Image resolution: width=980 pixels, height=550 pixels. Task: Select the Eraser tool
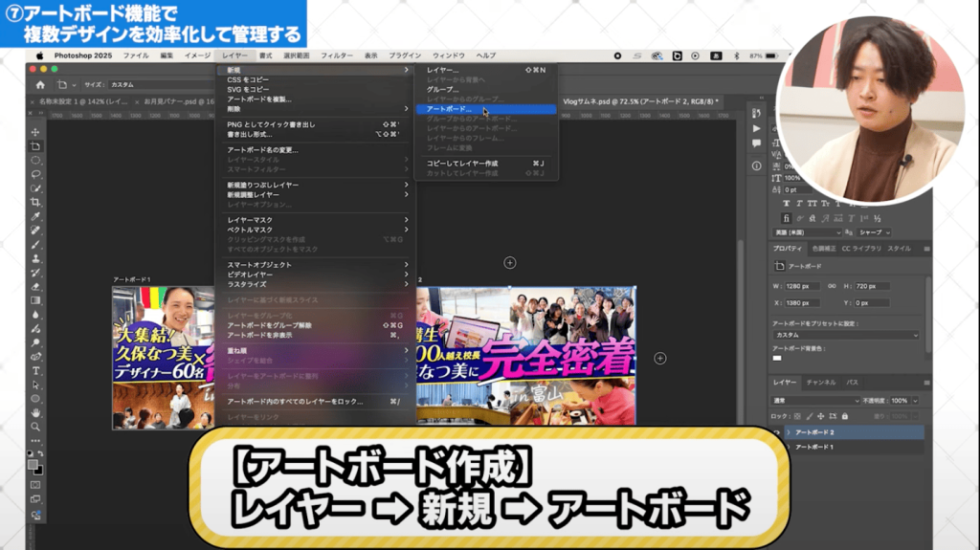pyautogui.click(x=35, y=286)
